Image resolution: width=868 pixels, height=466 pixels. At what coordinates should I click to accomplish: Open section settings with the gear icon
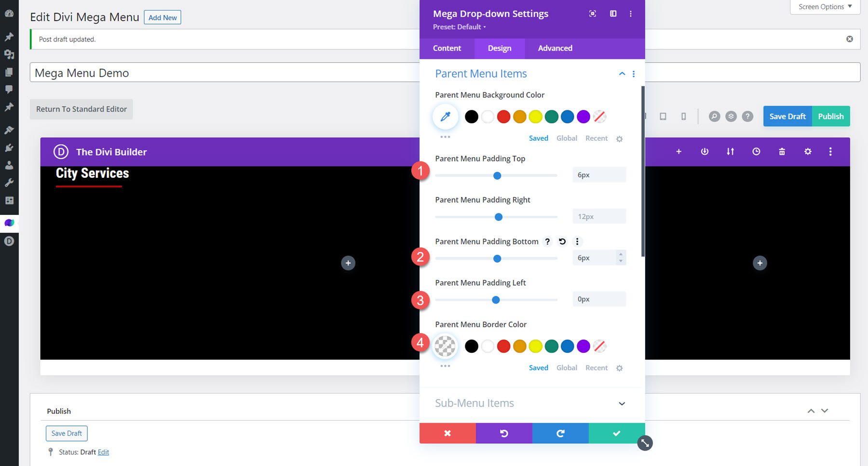tap(807, 151)
